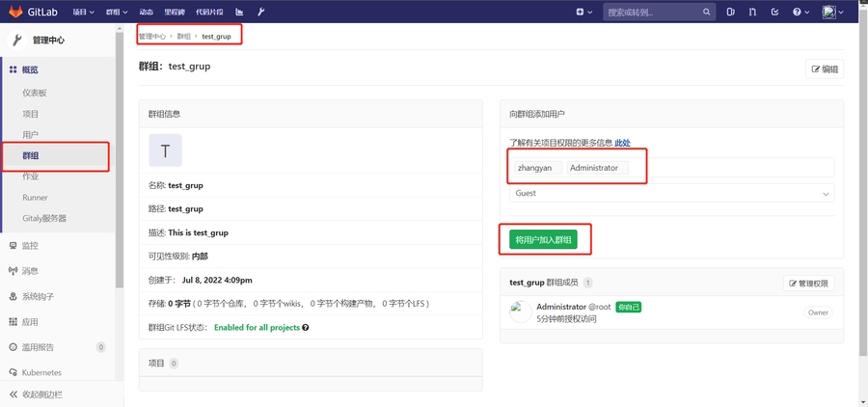Open the new item plus dropdown
This screenshot has width=868, height=407.
click(583, 12)
